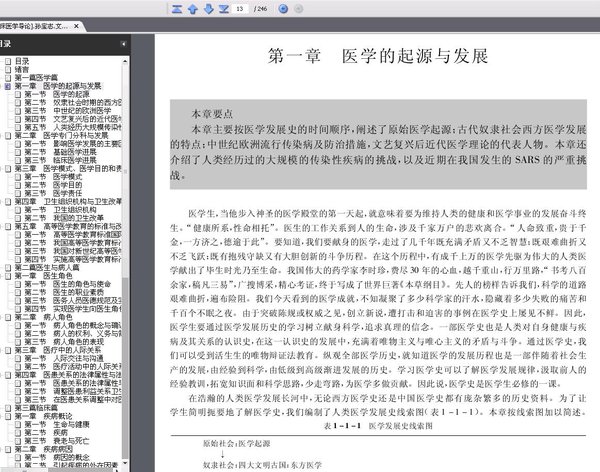The height and width of the screenshot is (472, 600).
Task: Open the 绪言 bookmark
Action: tap(22, 69)
